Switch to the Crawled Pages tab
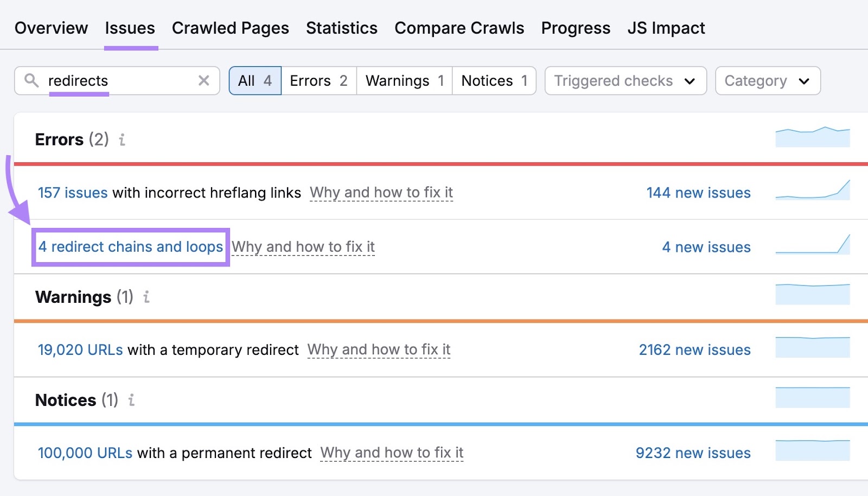The image size is (868, 496). [x=230, y=28]
